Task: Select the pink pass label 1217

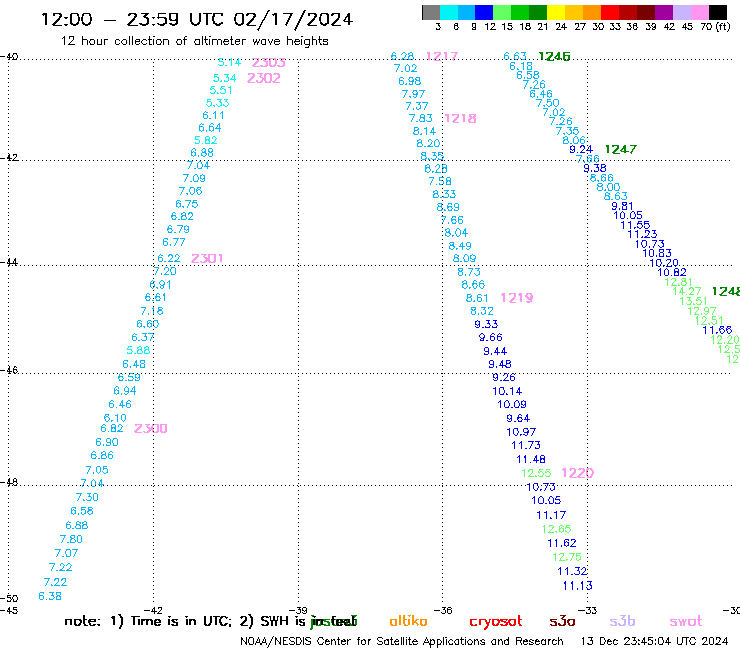Action: tap(442, 56)
